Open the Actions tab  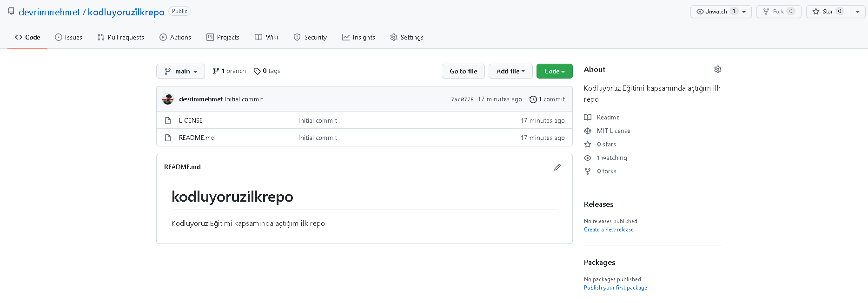point(175,37)
